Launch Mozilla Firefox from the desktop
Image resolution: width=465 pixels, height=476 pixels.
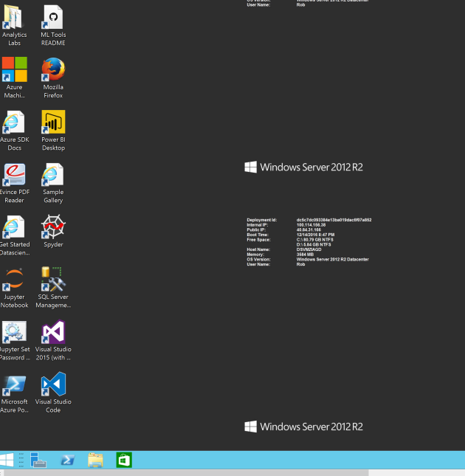tap(53, 70)
